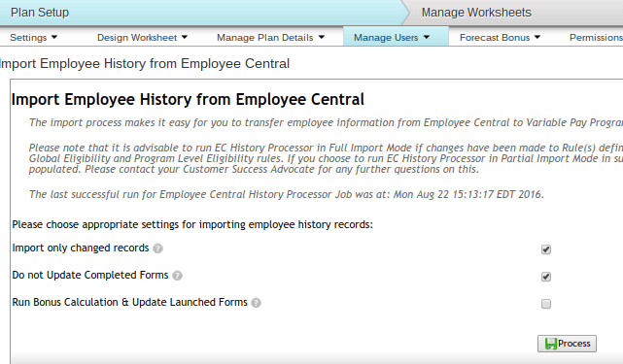Click 'Please choose appropriate settings' instruction text

point(192,224)
